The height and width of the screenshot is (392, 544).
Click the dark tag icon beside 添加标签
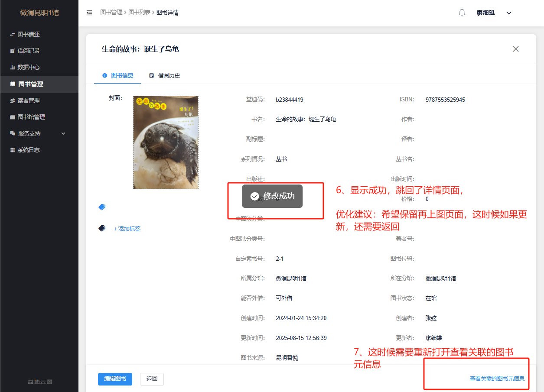[x=102, y=228]
